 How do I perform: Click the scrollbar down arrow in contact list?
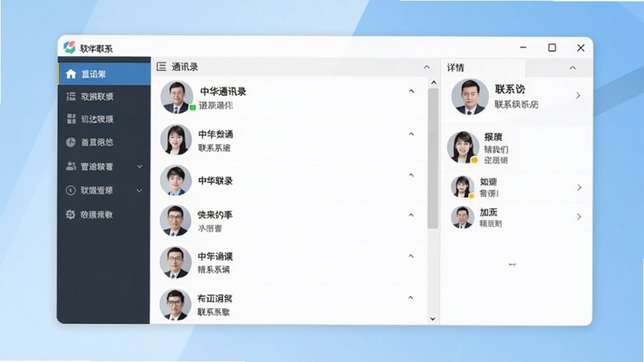coord(433,319)
